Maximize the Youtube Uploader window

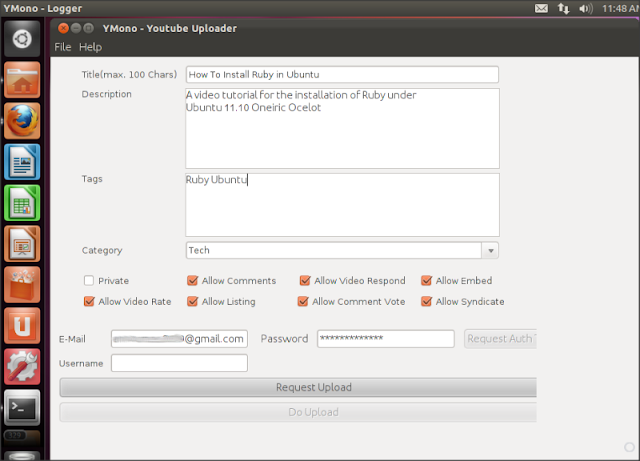point(88,28)
